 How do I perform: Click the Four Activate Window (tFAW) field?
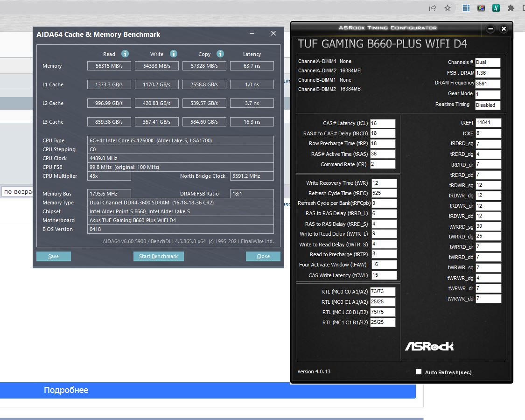[x=384, y=265]
